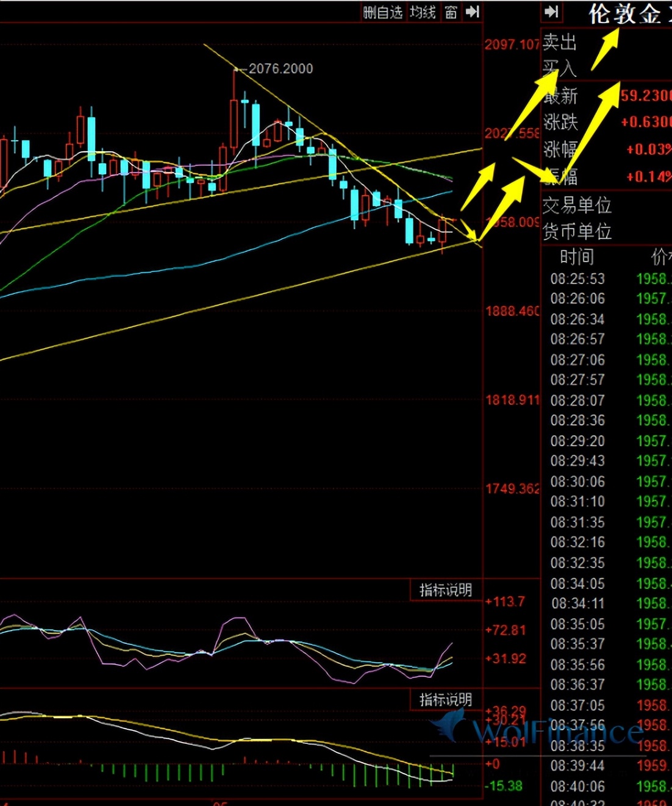Image resolution: width=672 pixels, height=806 pixels.
Task: Click the -15.38 MACD axis value
Action: pos(504,786)
